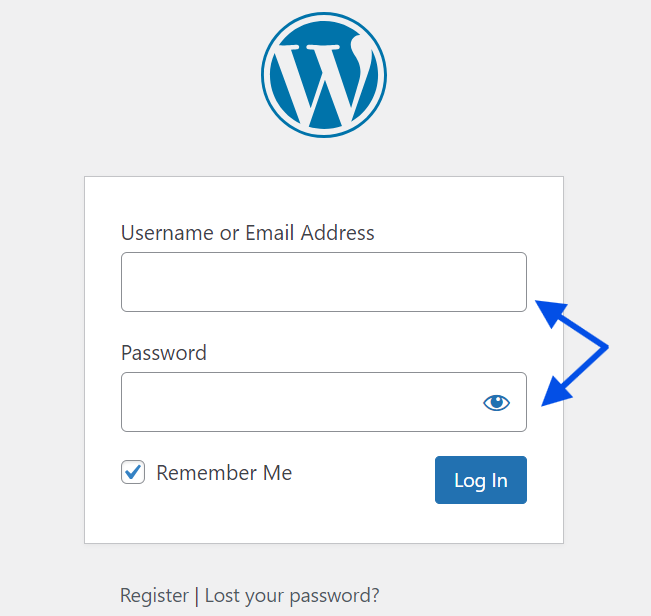Click the blue arrowhead pointing at password field

tap(556, 392)
